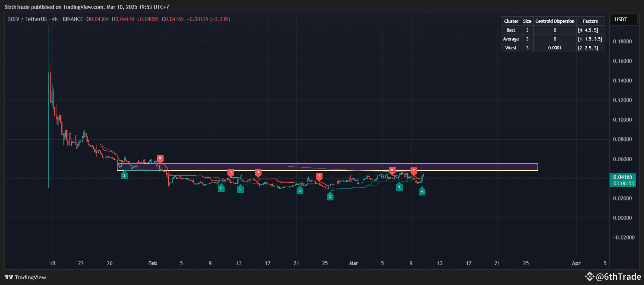
Task: Click the open value O0.04304
Action: [98, 19]
